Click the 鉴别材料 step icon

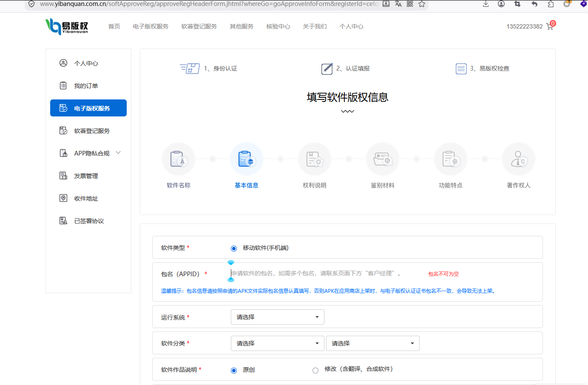[x=383, y=159]
